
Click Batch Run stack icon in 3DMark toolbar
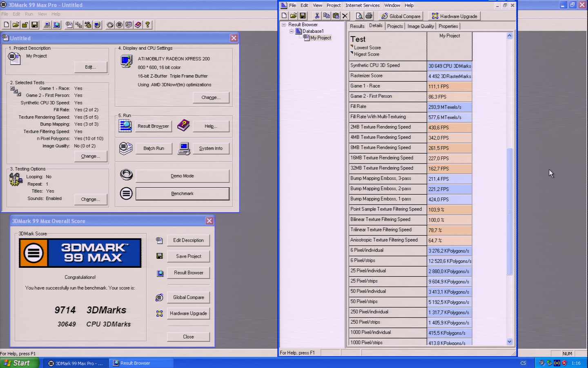coord(129,25)
